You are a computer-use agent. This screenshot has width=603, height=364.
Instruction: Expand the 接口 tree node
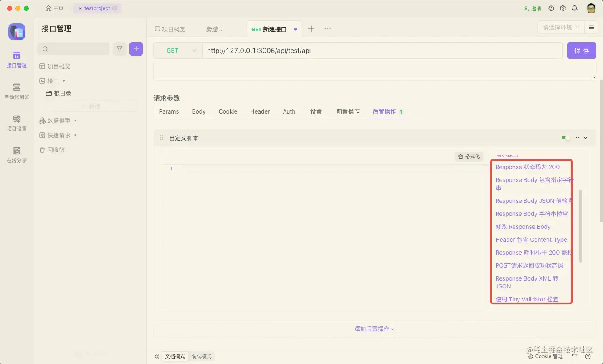[52, 81]
